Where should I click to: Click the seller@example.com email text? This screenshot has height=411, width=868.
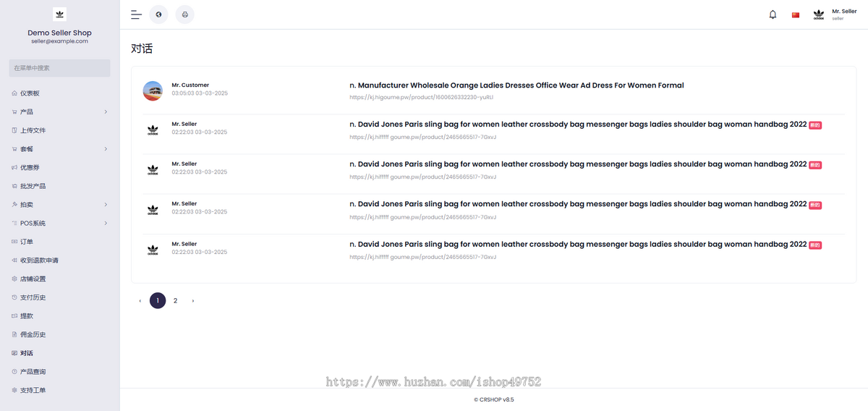[x=59, y=41]
